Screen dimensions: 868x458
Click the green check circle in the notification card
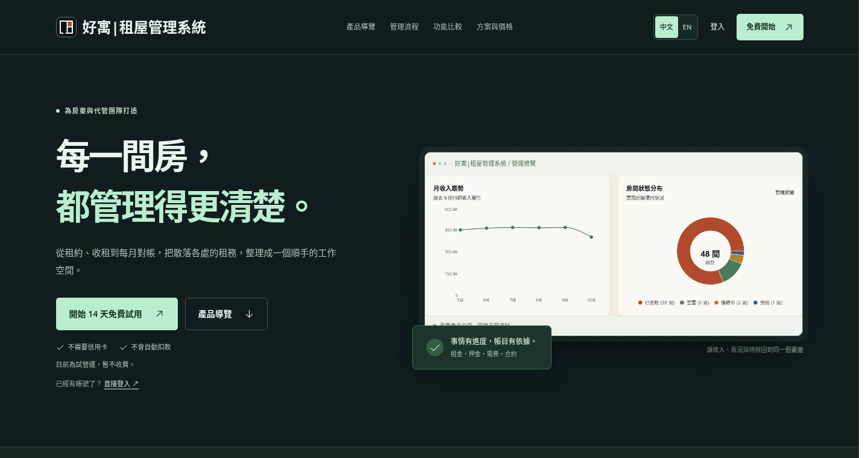pyautogui.click(x=435, y=348)
